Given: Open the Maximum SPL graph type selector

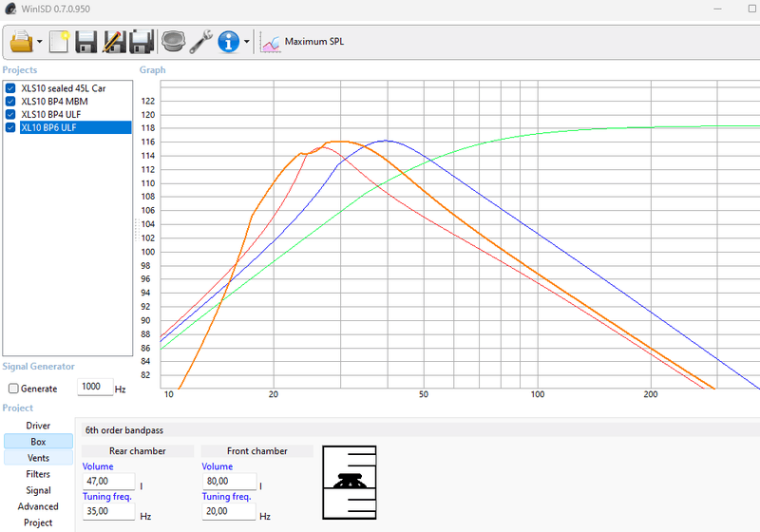Looking at the screenshot, I should point(304,42).
